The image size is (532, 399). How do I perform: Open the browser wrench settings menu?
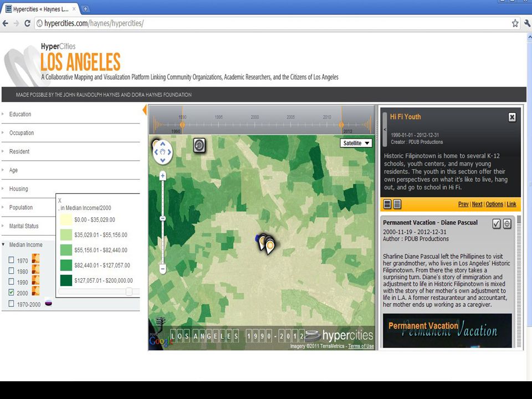[527, 23]
